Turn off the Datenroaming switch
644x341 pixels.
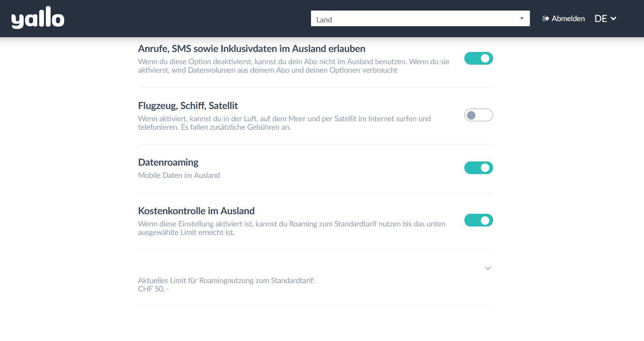pos(478,168)
